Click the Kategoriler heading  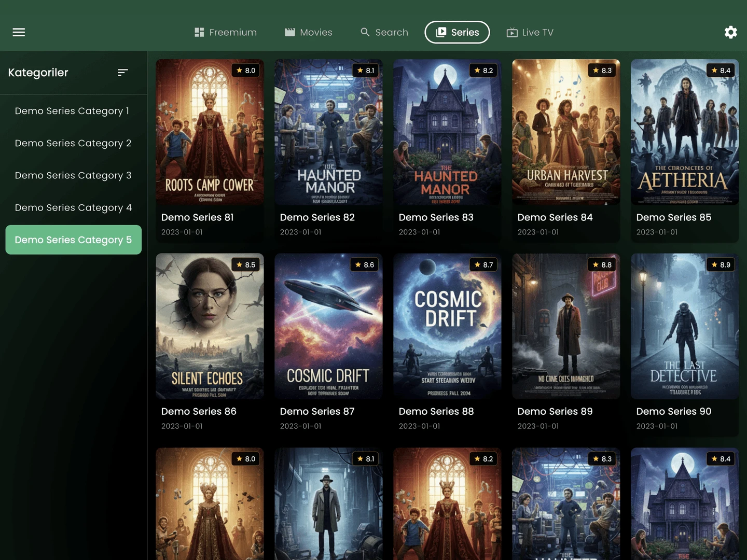pos(38,73)
